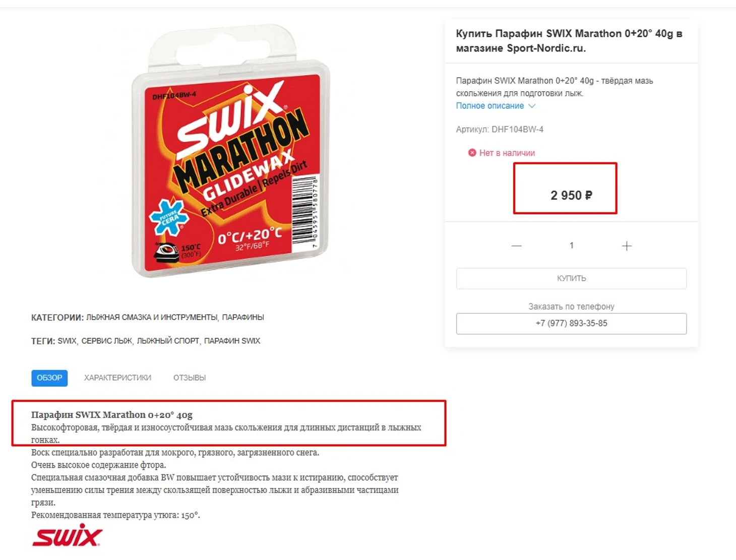
Task: Click the minus quantity icon
Action: pyautogui.click(x=517, y=246)
